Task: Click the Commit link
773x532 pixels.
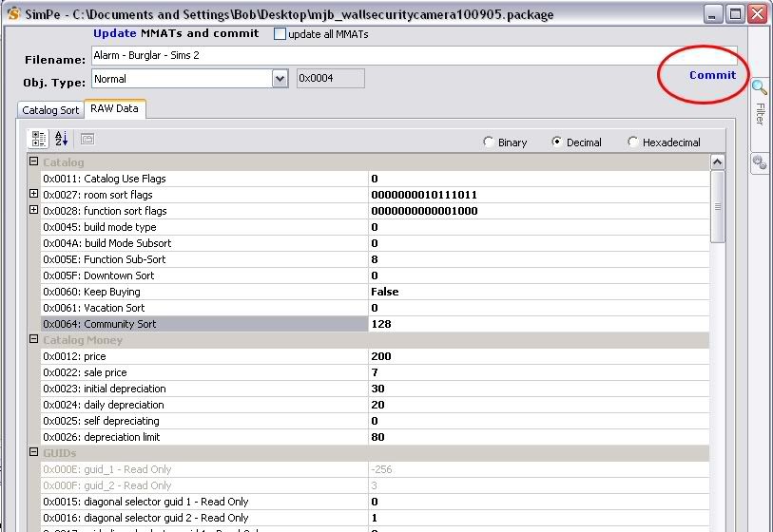Action: pos(712,75)
